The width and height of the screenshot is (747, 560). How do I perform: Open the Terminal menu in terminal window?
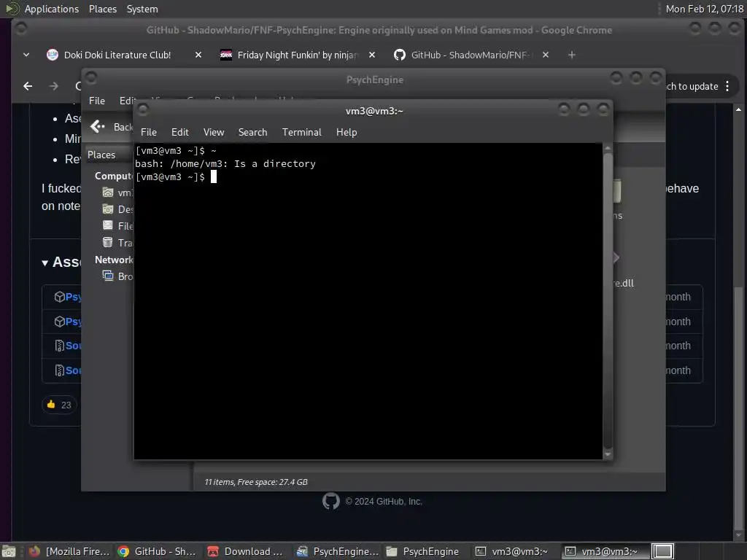pos(301,133)
